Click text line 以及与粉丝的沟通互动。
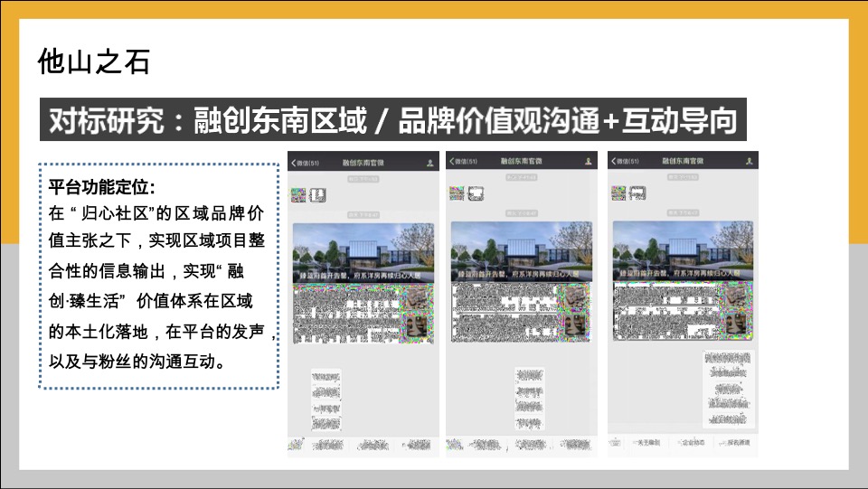 137,362
